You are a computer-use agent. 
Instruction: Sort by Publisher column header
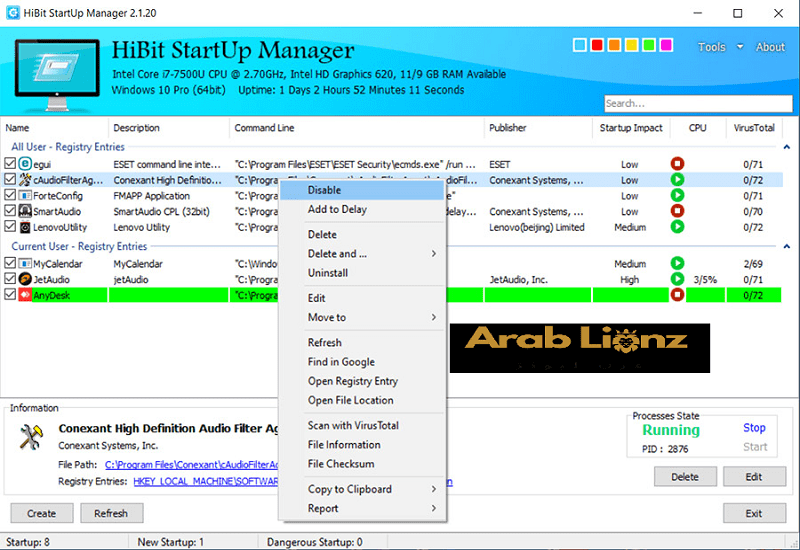point(538,128)
